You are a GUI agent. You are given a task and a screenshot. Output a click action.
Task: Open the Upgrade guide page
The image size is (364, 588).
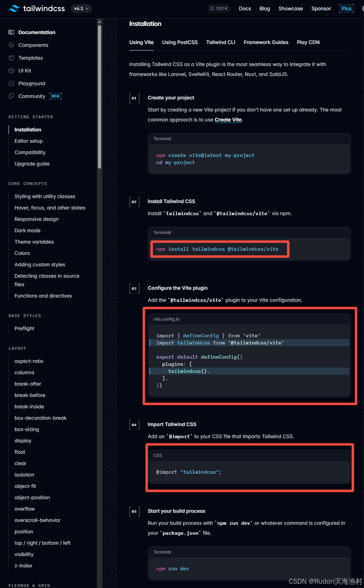tap(32, 164)
